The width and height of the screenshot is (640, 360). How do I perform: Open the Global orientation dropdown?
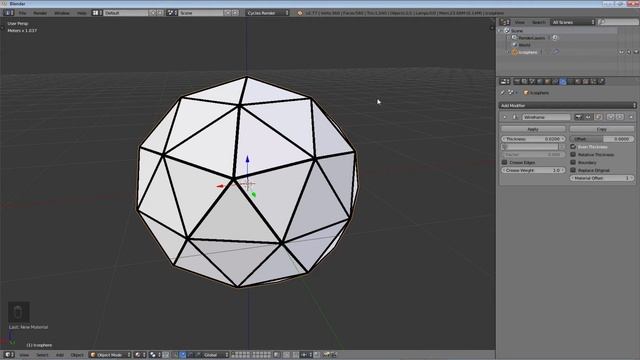point(216,355)
